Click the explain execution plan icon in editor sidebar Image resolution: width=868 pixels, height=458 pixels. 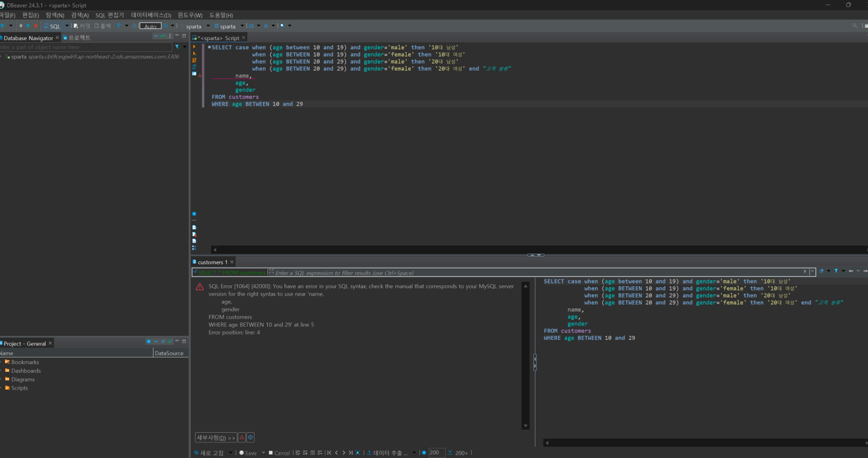pyautogui.click(x=194, y=67)
